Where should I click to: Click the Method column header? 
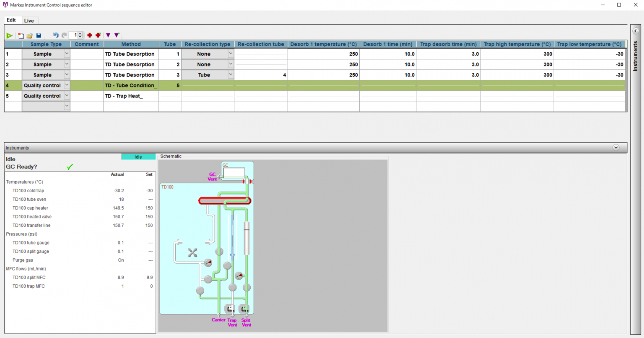131,44
